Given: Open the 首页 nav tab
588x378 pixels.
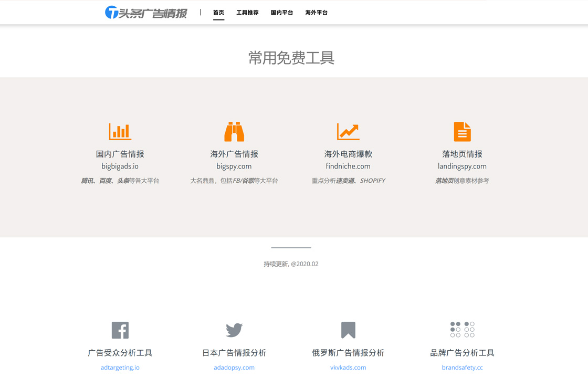Looking at the screenshot, I should 218,13.
